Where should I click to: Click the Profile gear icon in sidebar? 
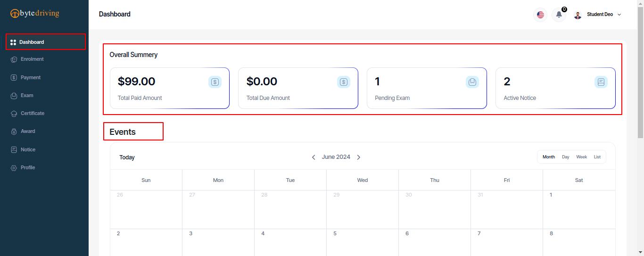click(14, 168)
